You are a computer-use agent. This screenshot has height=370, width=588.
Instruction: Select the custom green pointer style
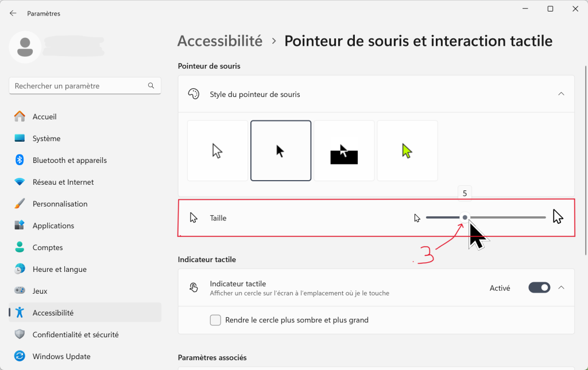pos(407,150)
